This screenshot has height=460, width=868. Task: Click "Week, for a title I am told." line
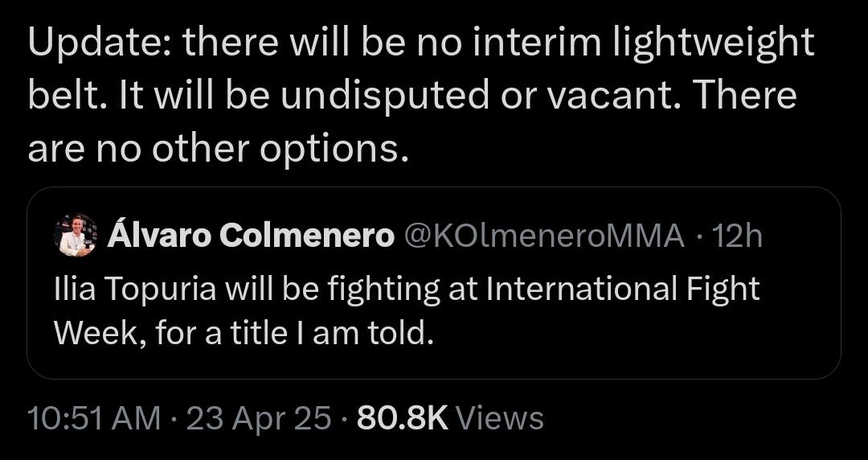244,332
